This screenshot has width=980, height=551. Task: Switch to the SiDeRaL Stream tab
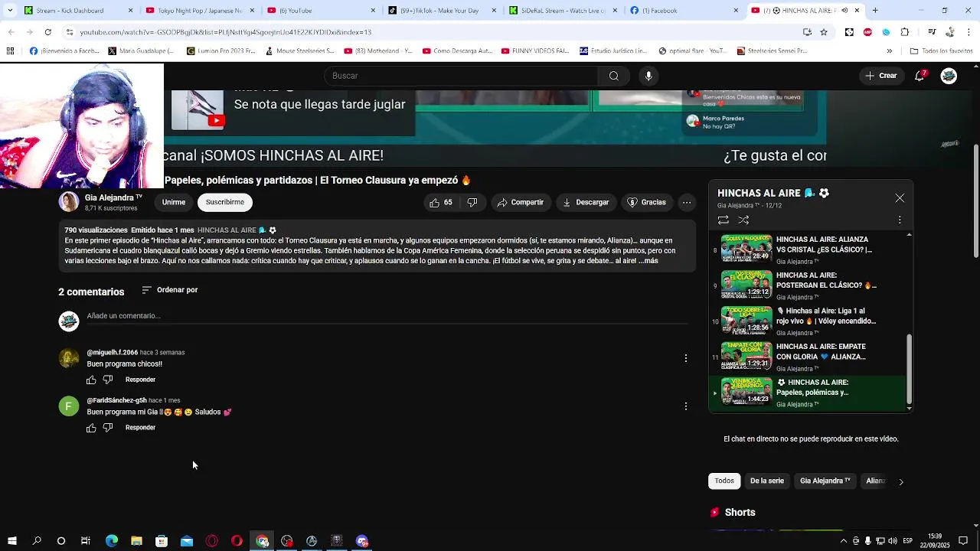coord(564,11)
